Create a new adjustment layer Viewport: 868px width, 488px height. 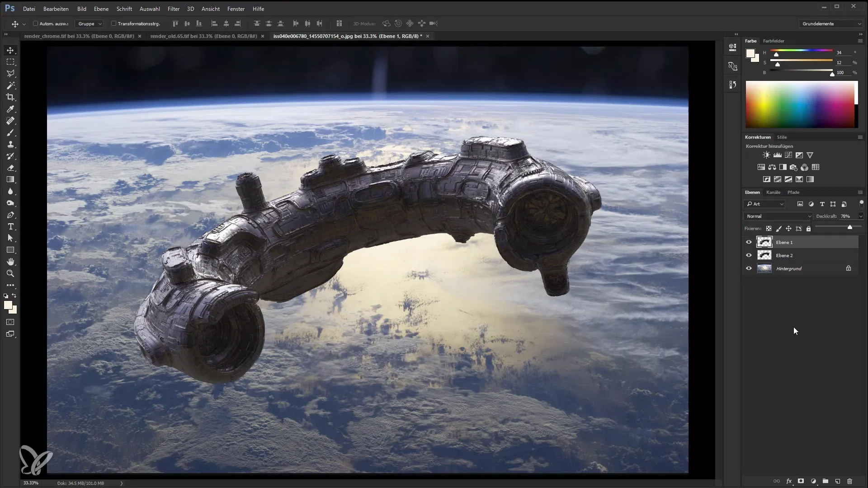[813, 481]
